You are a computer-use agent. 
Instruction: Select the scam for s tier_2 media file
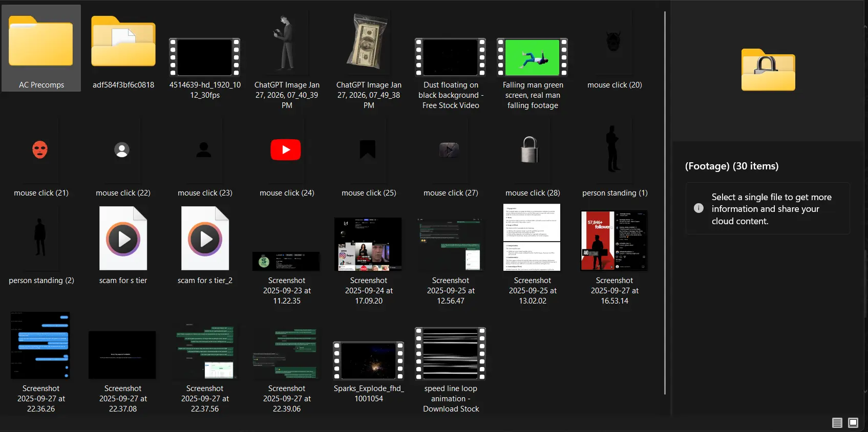tap(205, 239)
